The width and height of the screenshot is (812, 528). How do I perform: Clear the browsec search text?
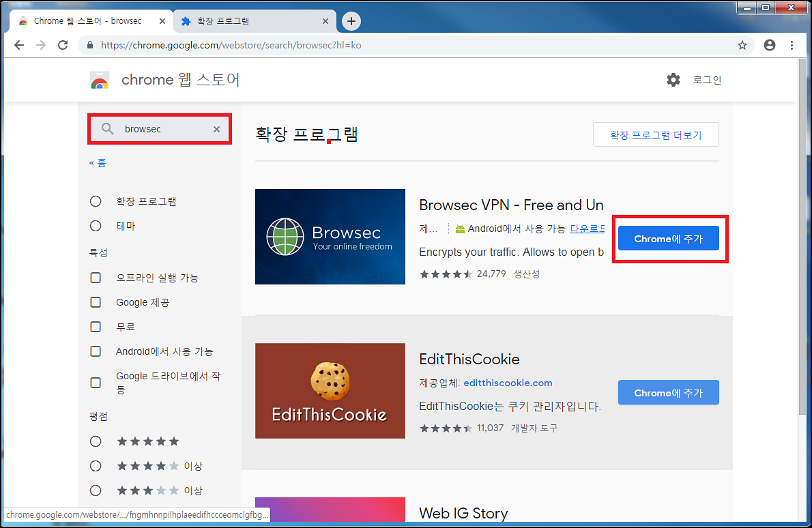(x=216, y=129)
